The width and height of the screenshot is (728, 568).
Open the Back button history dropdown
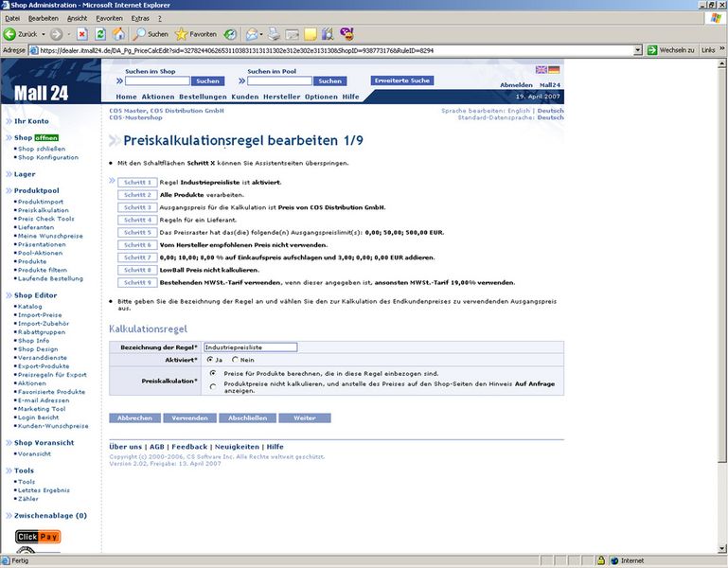click(x=44, y=34)
